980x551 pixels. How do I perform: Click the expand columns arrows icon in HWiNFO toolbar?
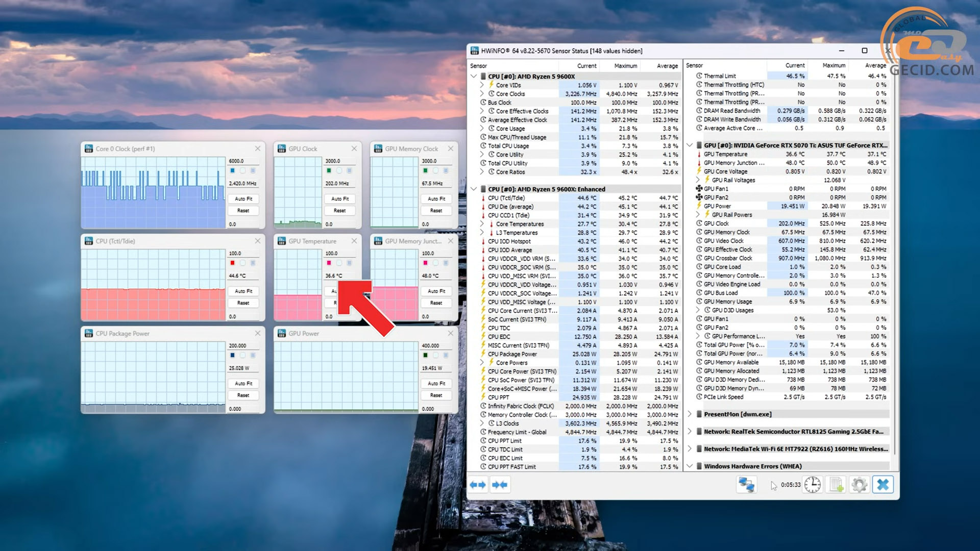[478, 485]
